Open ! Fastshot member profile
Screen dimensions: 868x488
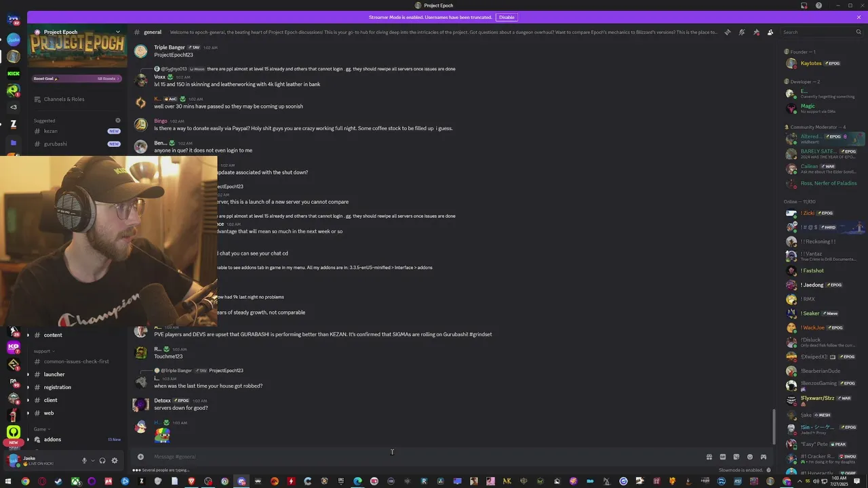pyautogui.click(x=823, y=270)
